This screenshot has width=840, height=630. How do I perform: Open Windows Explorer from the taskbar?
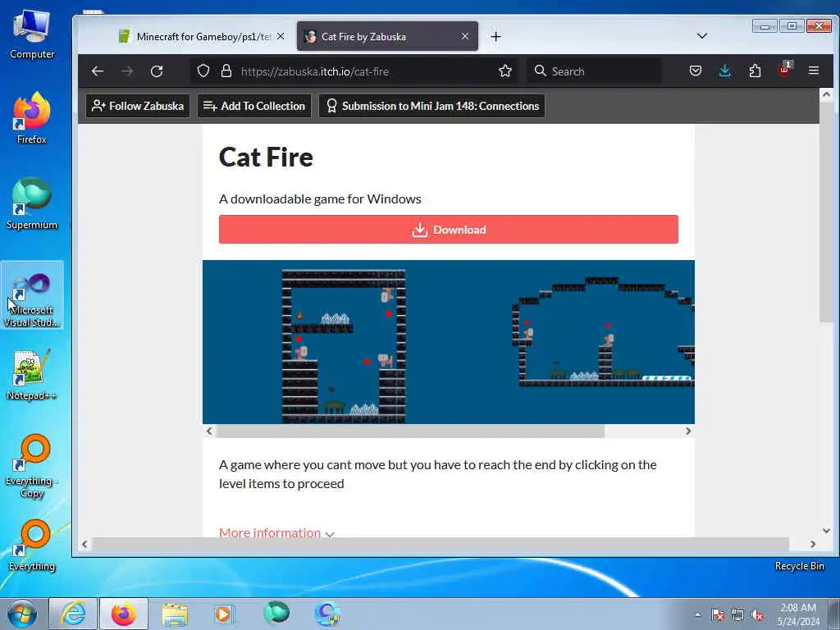coord(176,614)
